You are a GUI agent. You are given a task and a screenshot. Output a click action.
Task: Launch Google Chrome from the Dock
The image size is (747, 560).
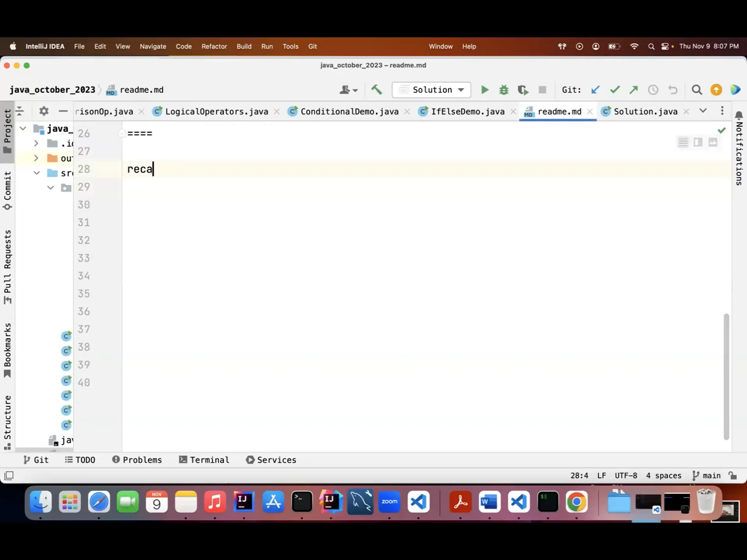pos(577,502)
